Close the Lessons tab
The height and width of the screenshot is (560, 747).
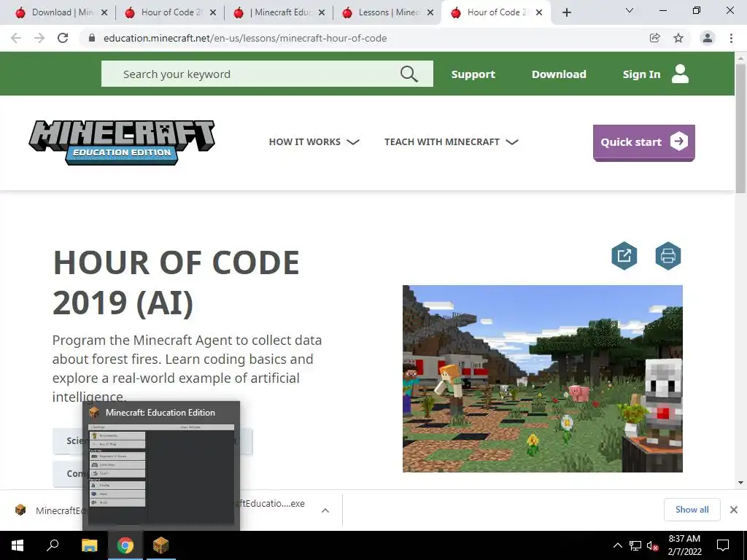(430, 12)
